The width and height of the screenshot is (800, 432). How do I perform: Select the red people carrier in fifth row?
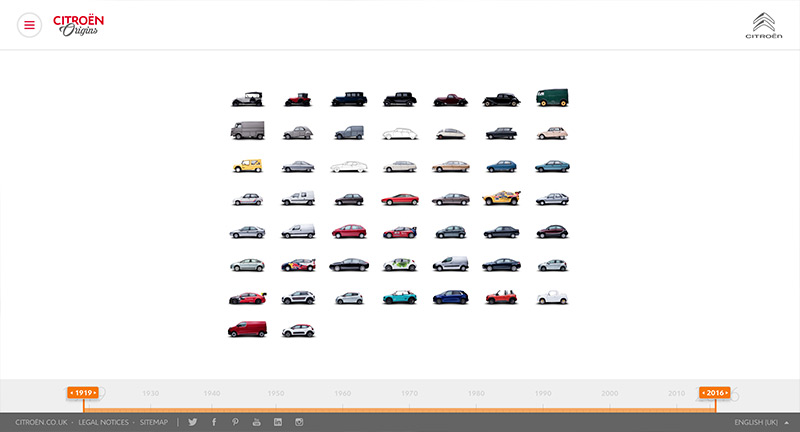pos(349,232)
